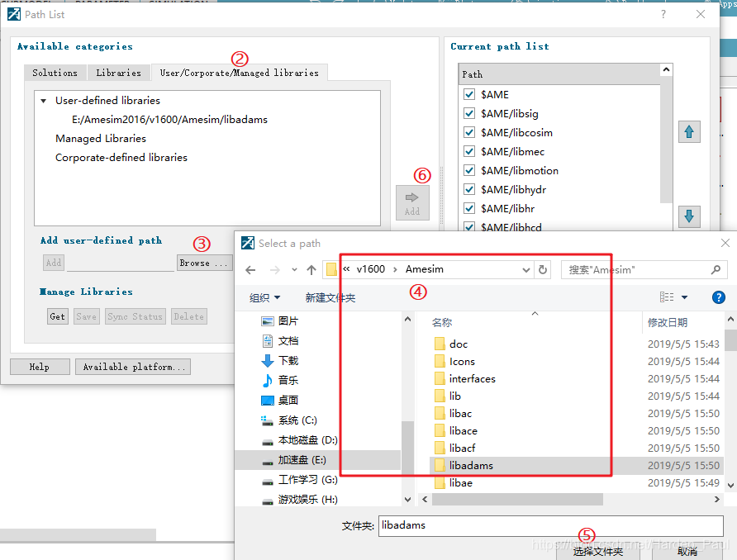Open the address bar path history dropdown
This screenshot has height=560, width=737.
coord(526,269)
